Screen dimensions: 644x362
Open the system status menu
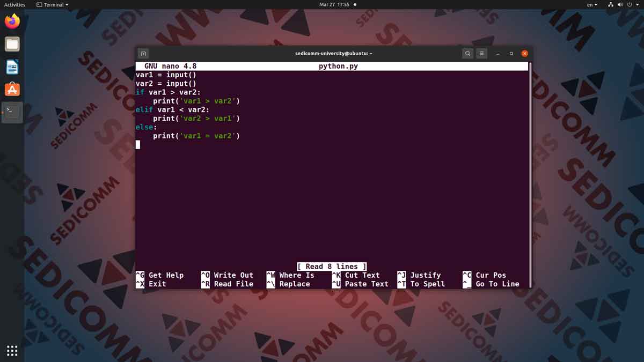click(x=624, y=4)
